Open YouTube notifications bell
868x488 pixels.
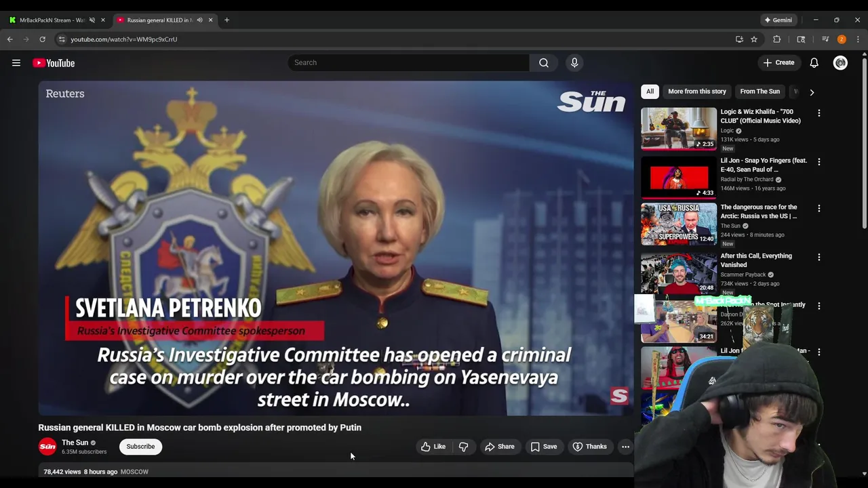(814, 62)
